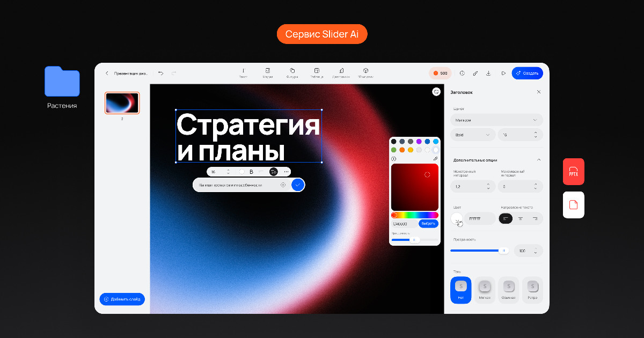Select the left text alignment option
The width and height of the screenshot is (644, 338).
coord(506,218)
